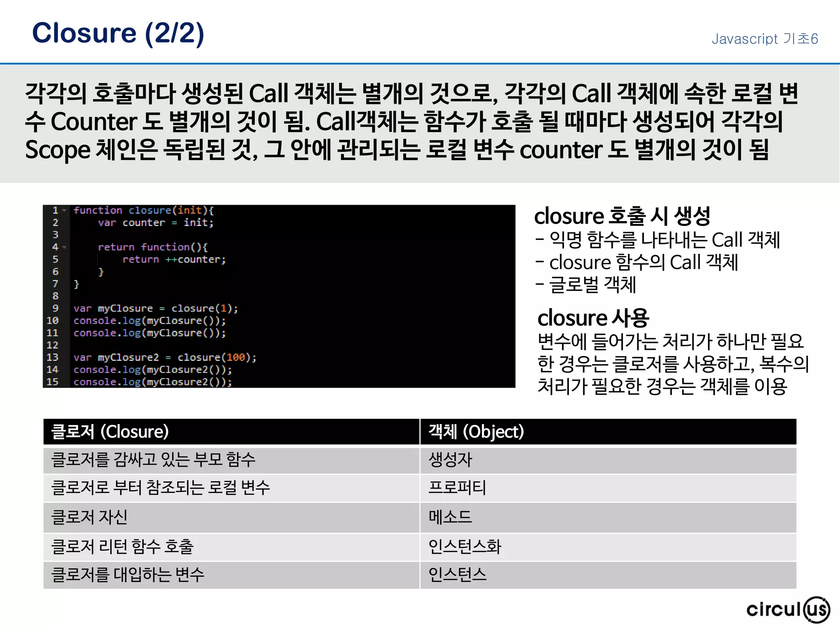Click the 인스턴스 table cell

click(457, 574)
